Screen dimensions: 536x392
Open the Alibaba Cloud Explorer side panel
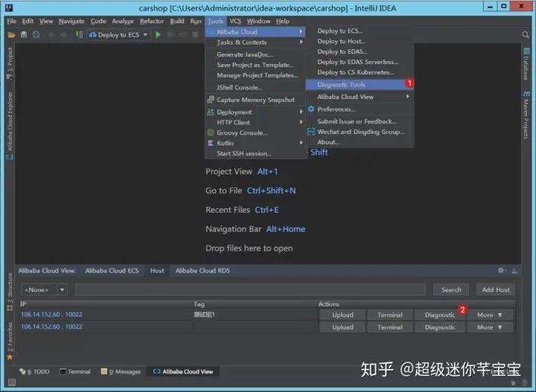point(10,125)
